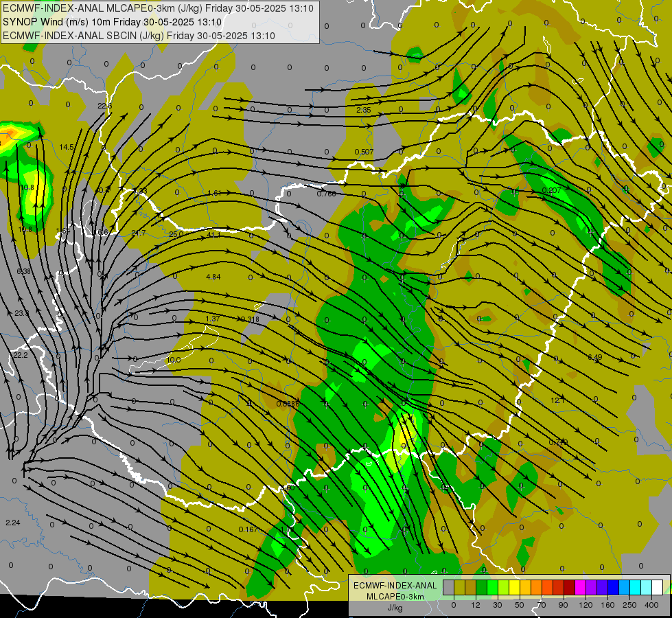The height and width of the screenshot is (618, 672).
Task: Click the legend's 'MLCAPE0-3km' label
Action: tap(395, 597)
